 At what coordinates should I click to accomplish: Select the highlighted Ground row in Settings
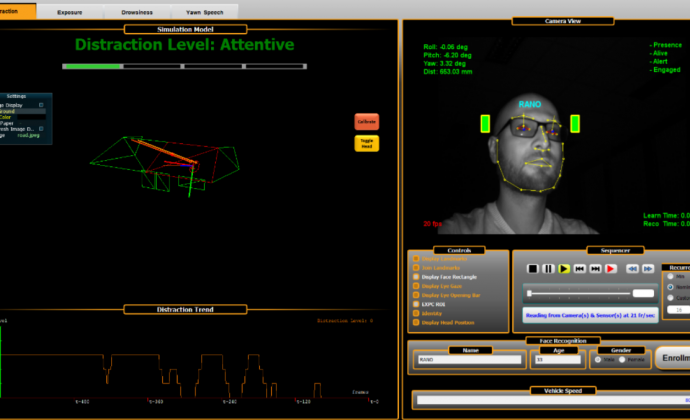23,111
